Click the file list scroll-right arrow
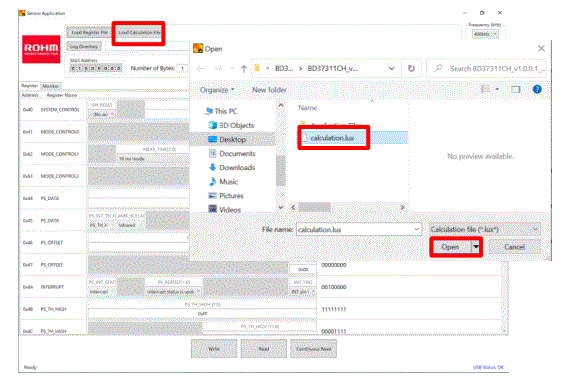575x385 pixels. click(x=402, y=208)
